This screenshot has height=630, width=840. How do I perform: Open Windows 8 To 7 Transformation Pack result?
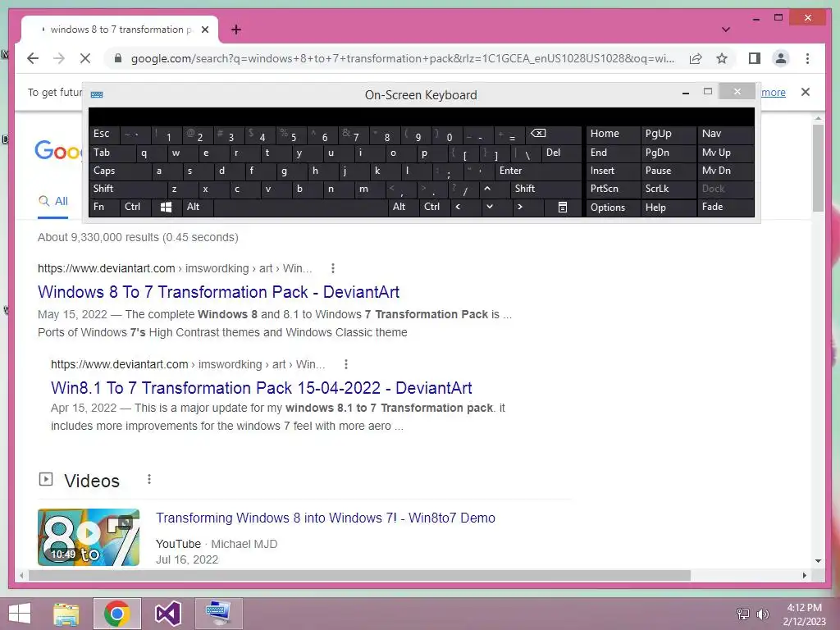[218, 292]
